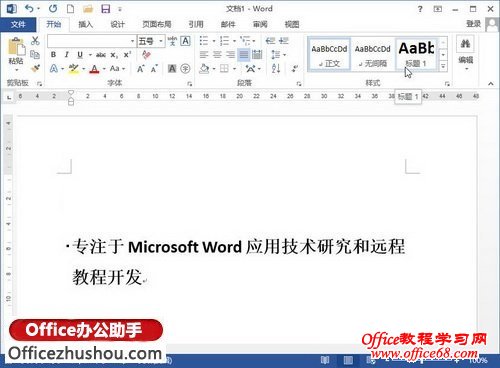Apply paragraph shading paint bucket

pyautogui.click(x=204, y=69)
